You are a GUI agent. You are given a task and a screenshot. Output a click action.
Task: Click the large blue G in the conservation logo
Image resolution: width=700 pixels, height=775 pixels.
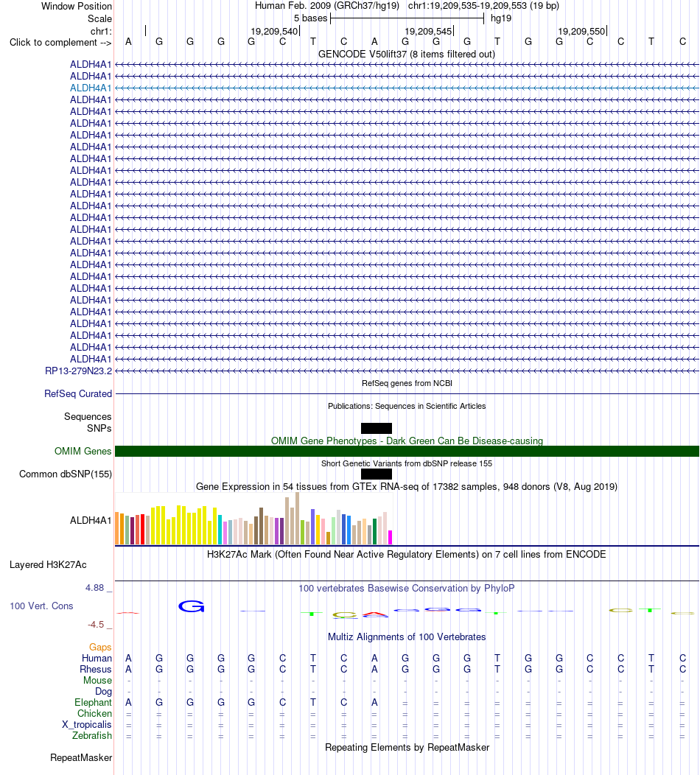[x=192, y=606]
